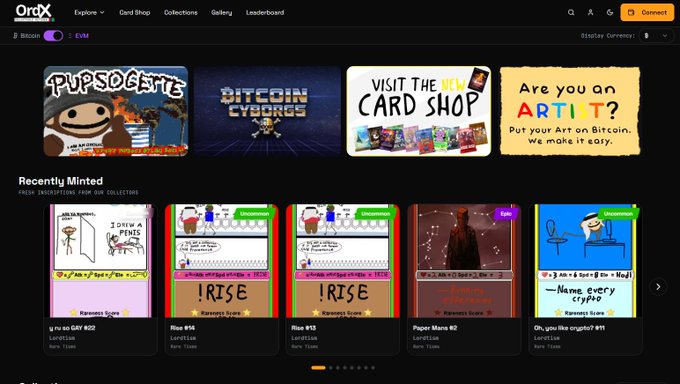
Task: Open the Rise #13 card image
Action: point(343,261)
